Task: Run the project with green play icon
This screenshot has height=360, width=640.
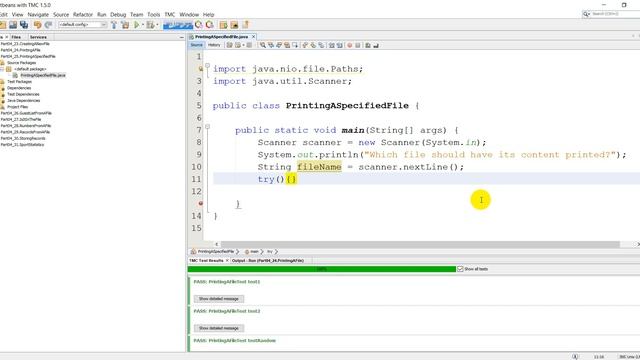Action: 137,25
